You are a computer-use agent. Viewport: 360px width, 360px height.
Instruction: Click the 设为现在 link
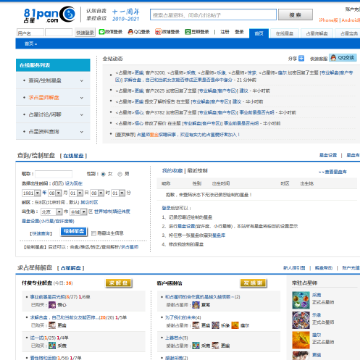(x=74, y=183)
